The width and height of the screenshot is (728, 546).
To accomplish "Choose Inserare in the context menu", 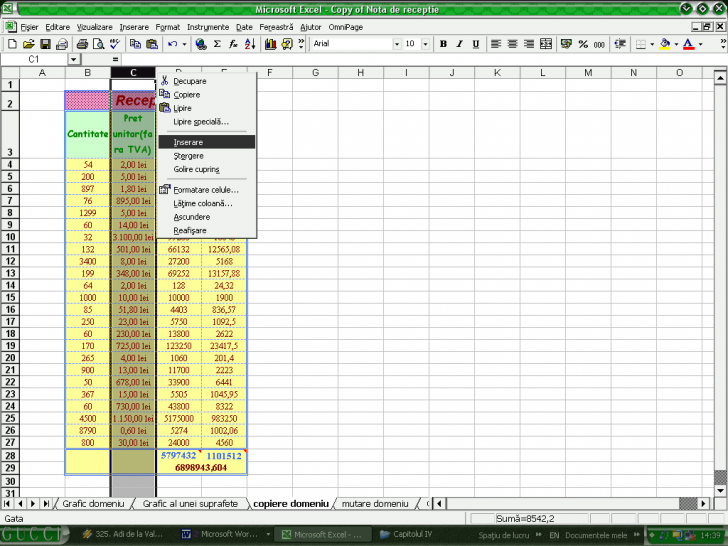I will pos(207,142).
